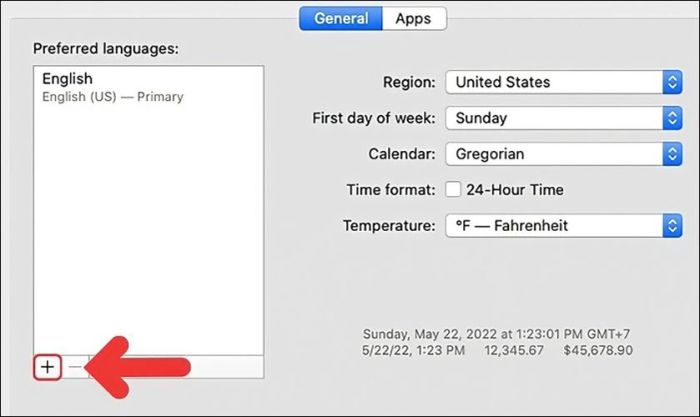This screenshot has height=417, width=700.
Task: Click the short date 5/22/22, 1:23 PM
Action: [x=413, y=350]
